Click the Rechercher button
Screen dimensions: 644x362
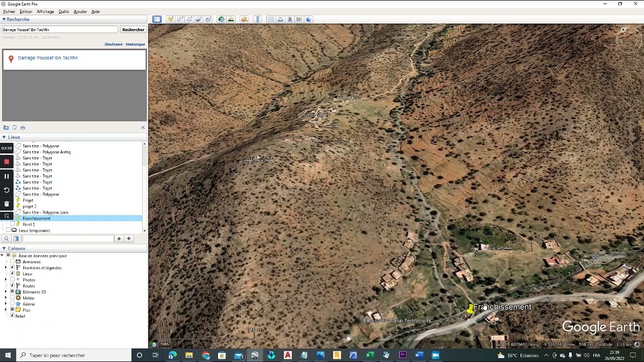(x=133, y=30)
